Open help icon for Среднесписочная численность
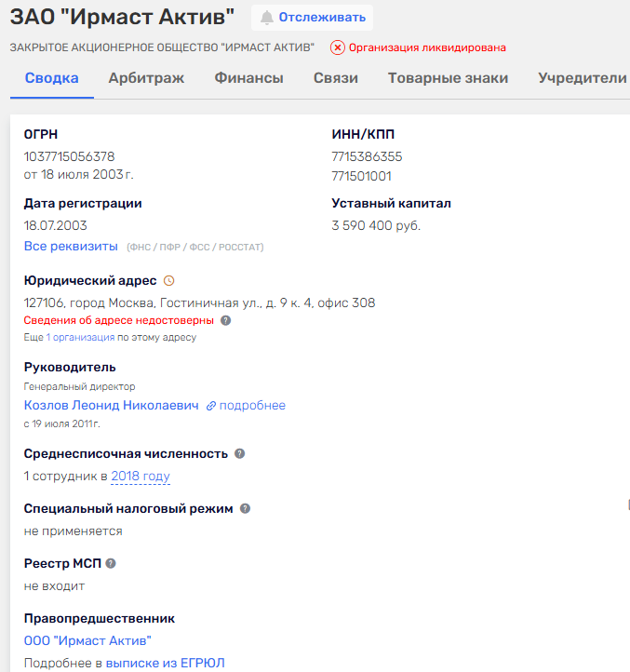This screenshot has height=672, width=630. 239,454
